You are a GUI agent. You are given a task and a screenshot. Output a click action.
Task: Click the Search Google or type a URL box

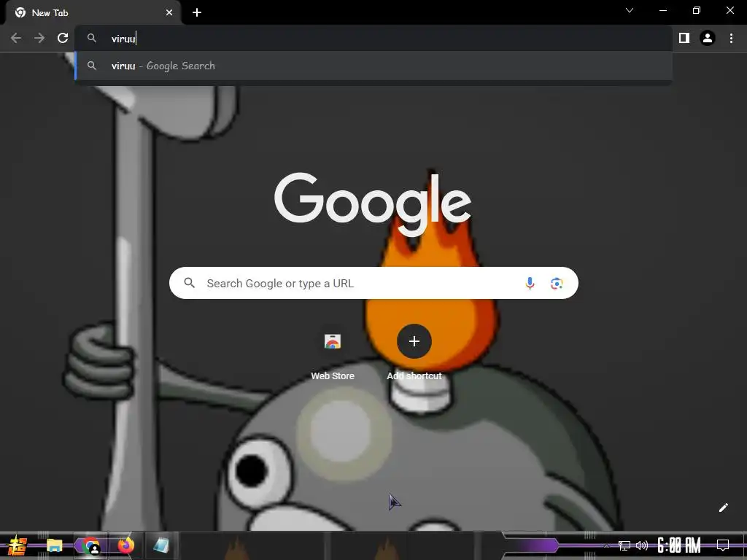373,283
